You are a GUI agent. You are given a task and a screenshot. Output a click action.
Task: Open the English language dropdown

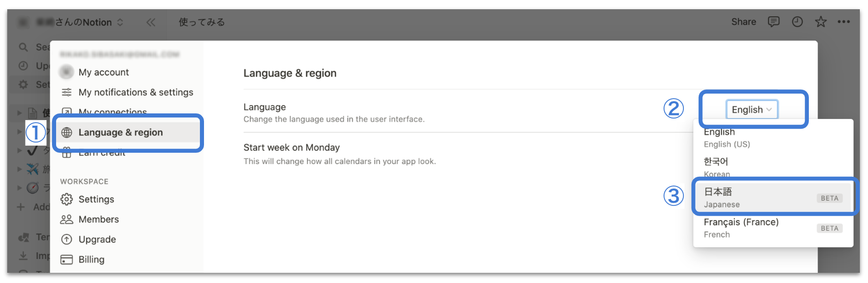click(752, 110)
